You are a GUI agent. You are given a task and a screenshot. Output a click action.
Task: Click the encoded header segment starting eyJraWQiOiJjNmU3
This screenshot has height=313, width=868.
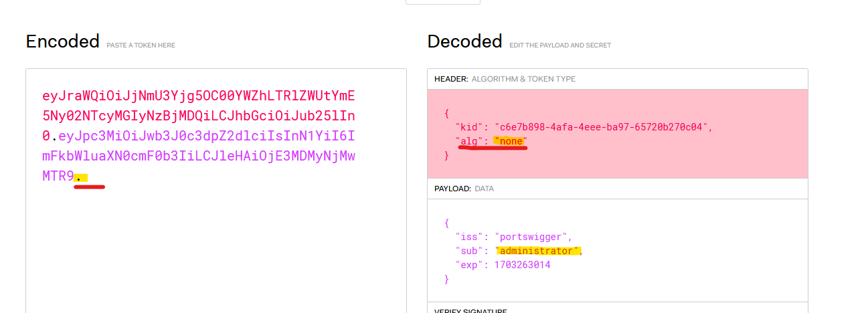[x=199, y=115]
